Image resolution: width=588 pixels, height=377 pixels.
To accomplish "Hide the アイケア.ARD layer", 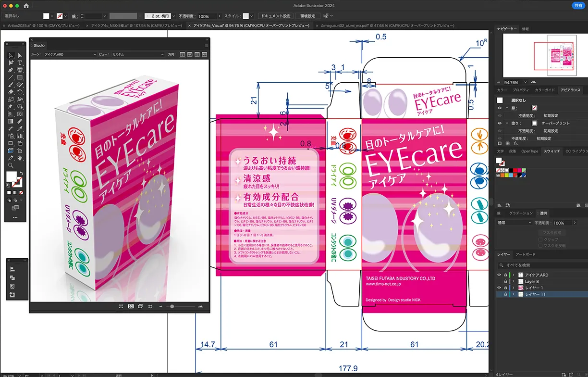I will [x=499, y=275].
